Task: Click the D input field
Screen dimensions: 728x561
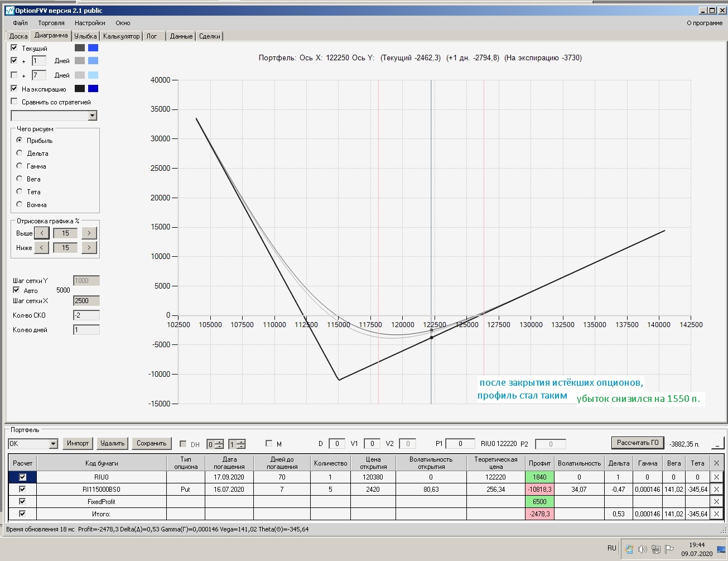Action: point(337,444)
